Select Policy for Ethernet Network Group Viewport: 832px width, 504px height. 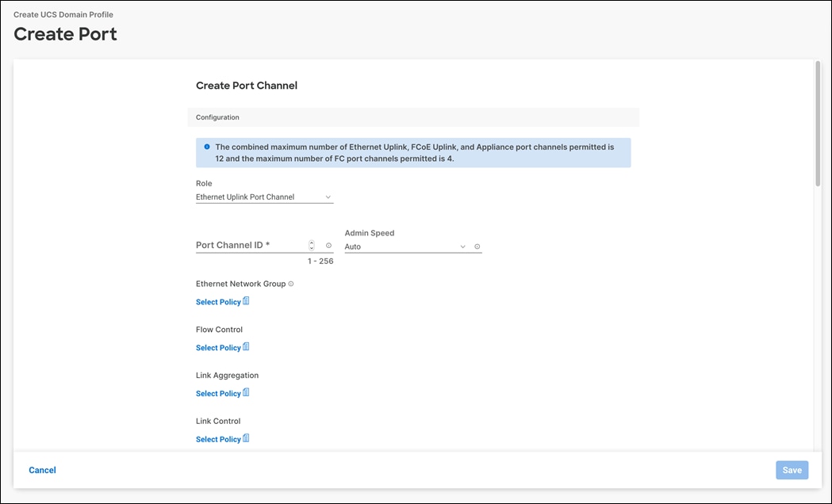point(218,302)
